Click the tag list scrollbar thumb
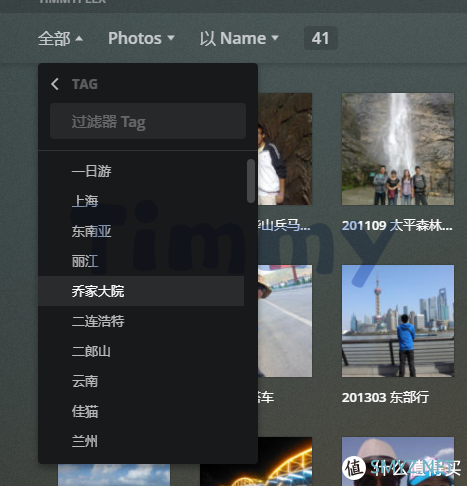467x486 pixels. pos(251,181)
